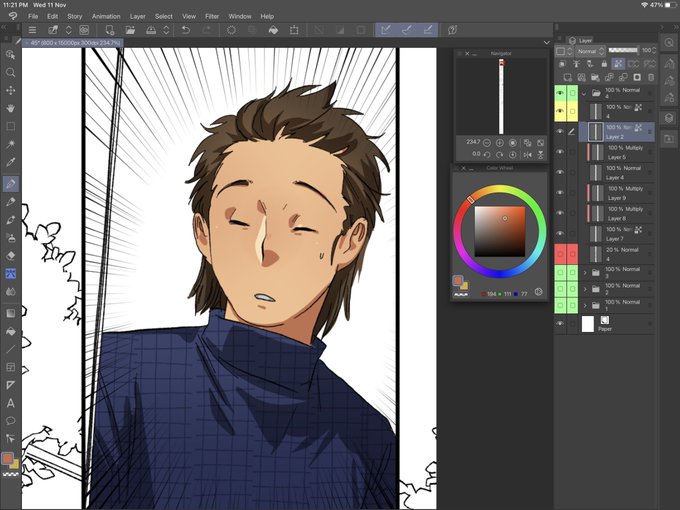Image resolution: width=680 pixels, height=510 pixels.
Task: Open the Animation menu
Action: tap(106, 16)
